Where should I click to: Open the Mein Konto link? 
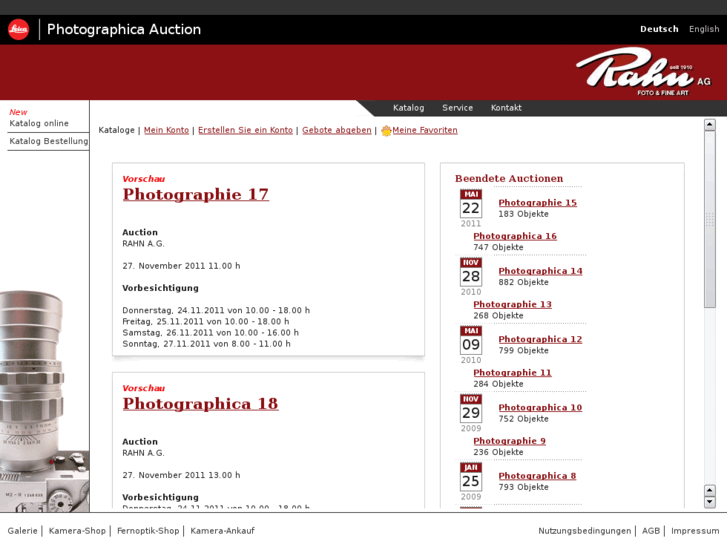tap(166, 130)
